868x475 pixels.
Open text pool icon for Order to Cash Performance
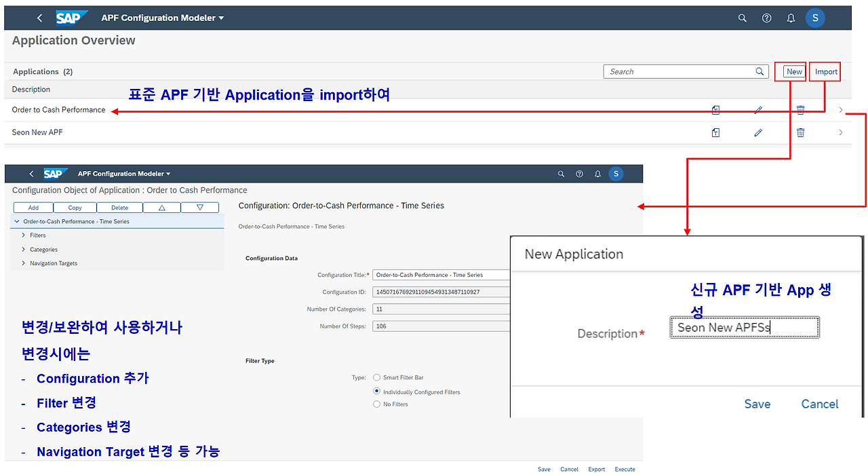tap(715, 110)
